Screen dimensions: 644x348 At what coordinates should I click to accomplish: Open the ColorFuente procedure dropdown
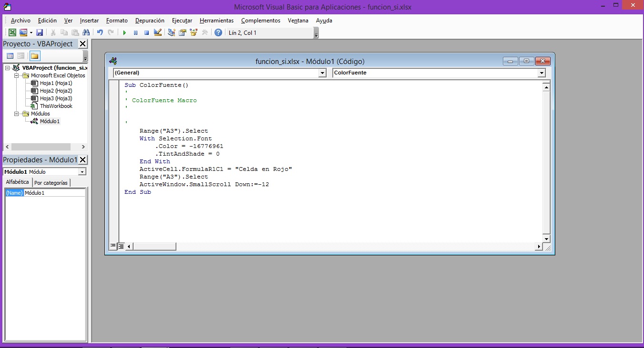click(x=542, y=73)
